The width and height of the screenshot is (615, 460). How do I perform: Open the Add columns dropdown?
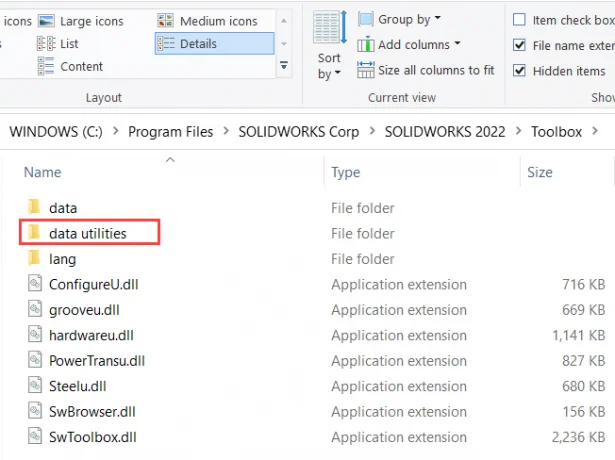[409, 45]
